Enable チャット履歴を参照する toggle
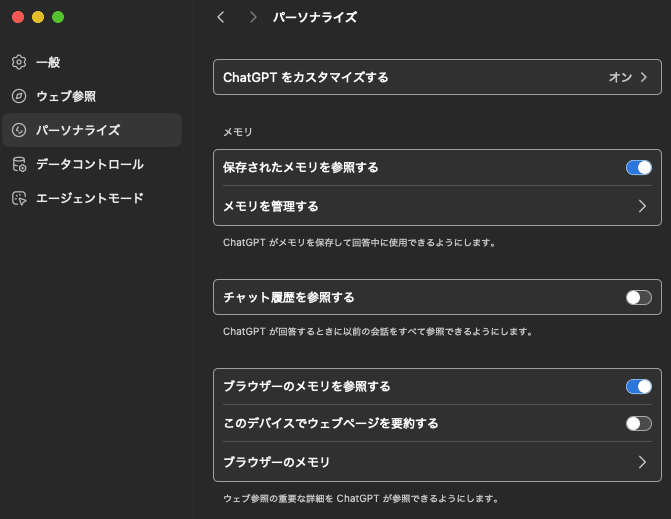Viewport: 671px width, 519px height. 638,297
